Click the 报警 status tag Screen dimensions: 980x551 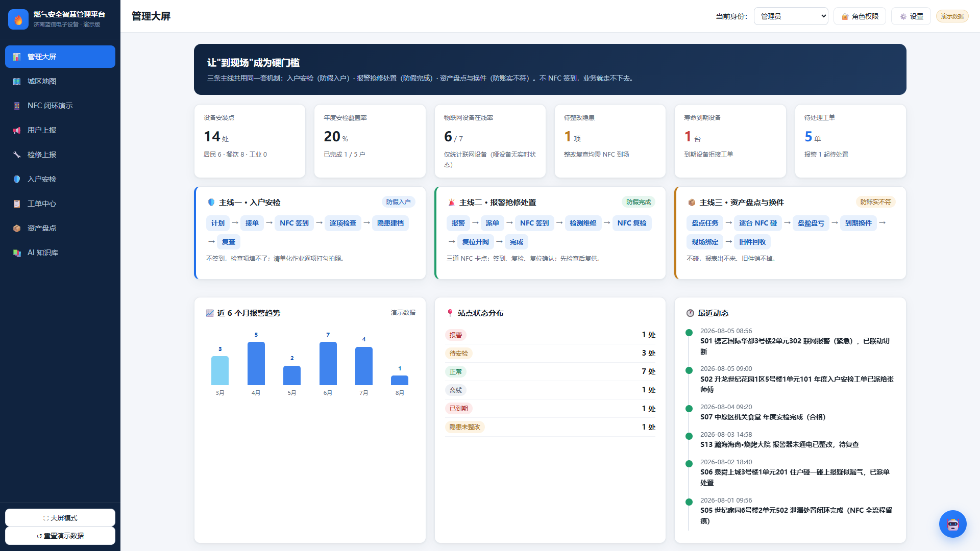click(x=455, y=335)
